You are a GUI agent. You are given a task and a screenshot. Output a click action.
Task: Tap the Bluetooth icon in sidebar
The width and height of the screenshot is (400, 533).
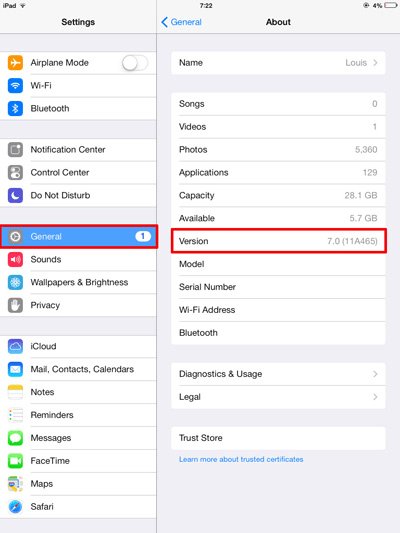[x=15, y=108]
